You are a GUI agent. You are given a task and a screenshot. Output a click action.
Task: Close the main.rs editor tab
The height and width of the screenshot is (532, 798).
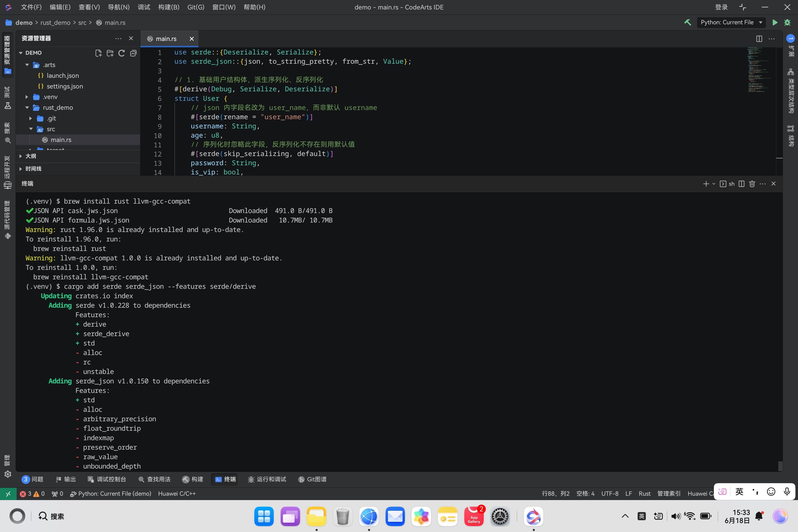[192, 39]
